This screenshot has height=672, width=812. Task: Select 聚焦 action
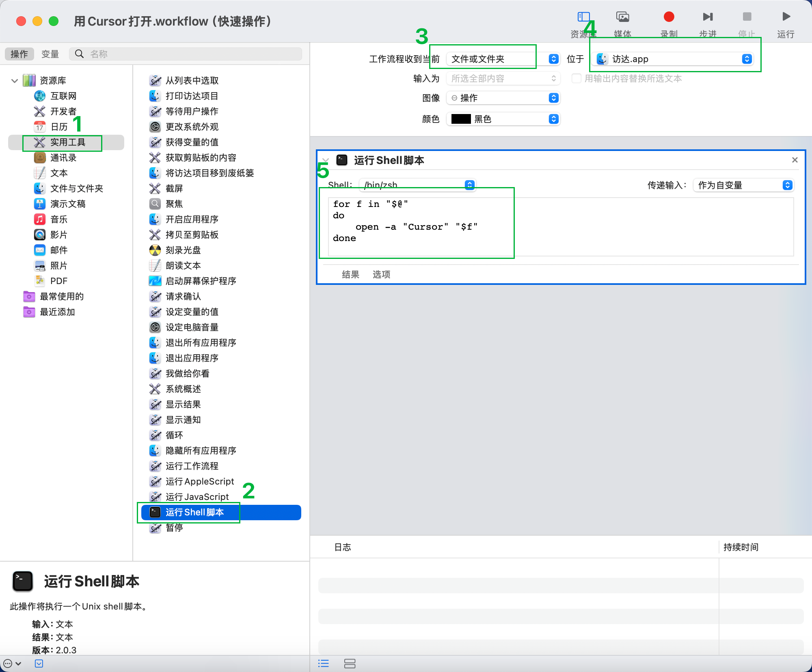pos(174,204)
